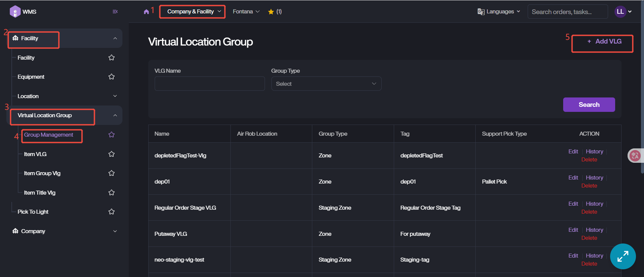This screenshot has height=277, width=644.
Task: Open favorites star in top bar
Action: pyautogui.click(x=271, y=12)
